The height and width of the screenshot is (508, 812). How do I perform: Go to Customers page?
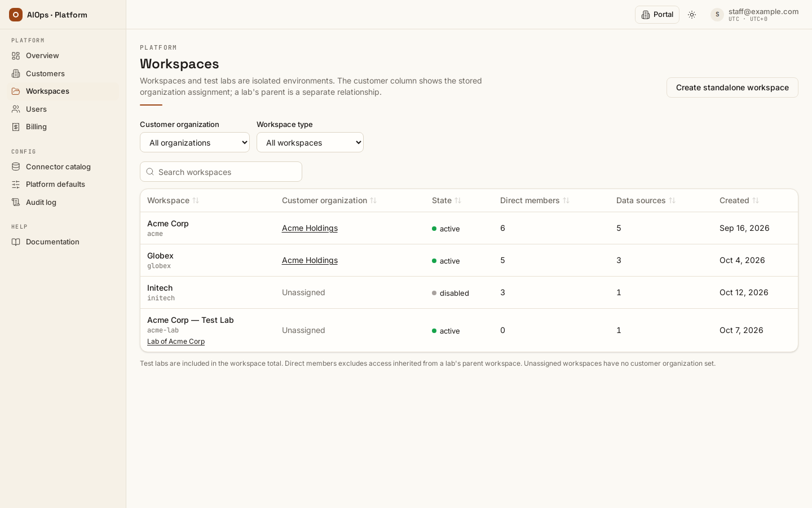point(63,73)
